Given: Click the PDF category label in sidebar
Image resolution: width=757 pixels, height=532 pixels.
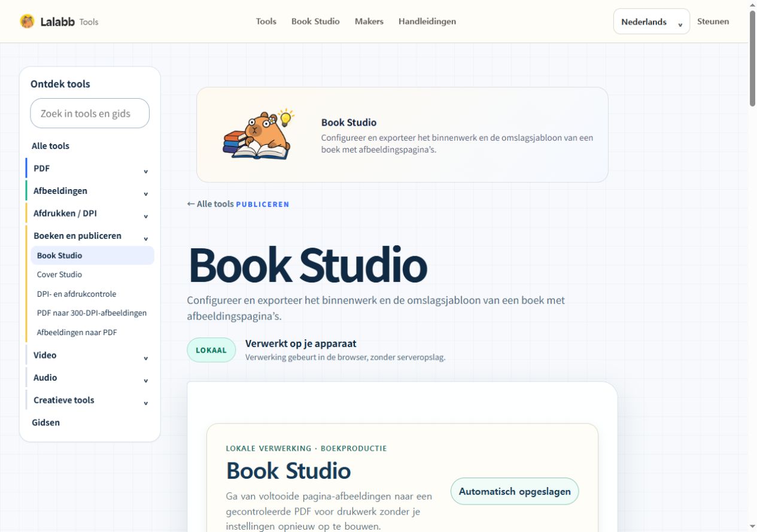Looking at the screenshot, I should click(41, 168).
